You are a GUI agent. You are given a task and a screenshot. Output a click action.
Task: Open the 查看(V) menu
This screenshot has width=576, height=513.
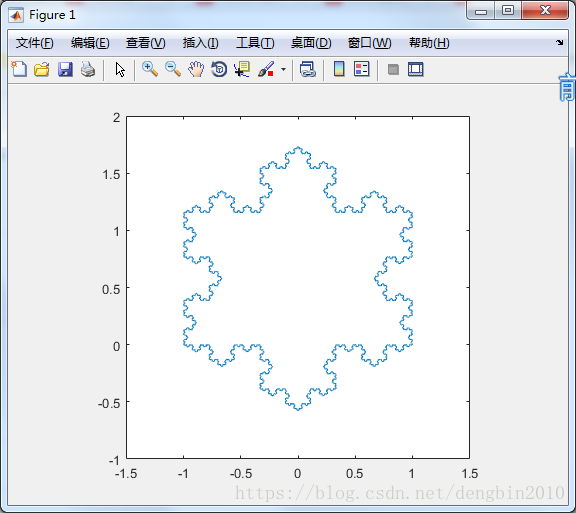point(145,43)
